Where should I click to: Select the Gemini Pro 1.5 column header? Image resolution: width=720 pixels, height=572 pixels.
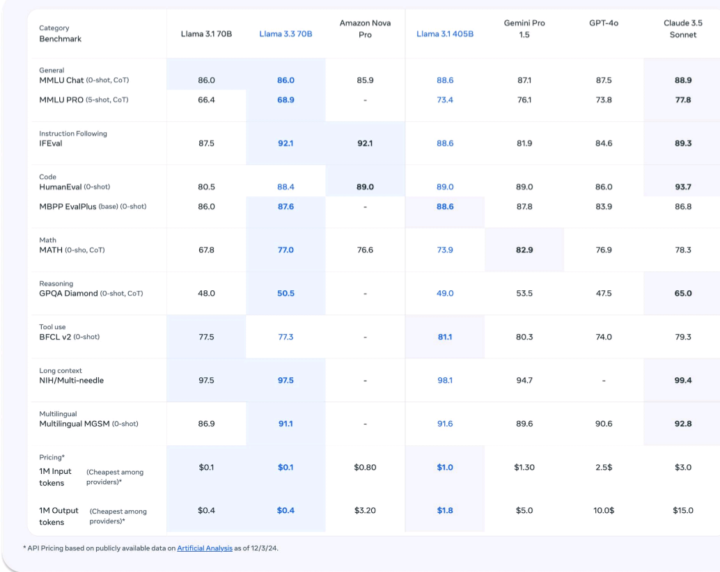coord(524,27)
